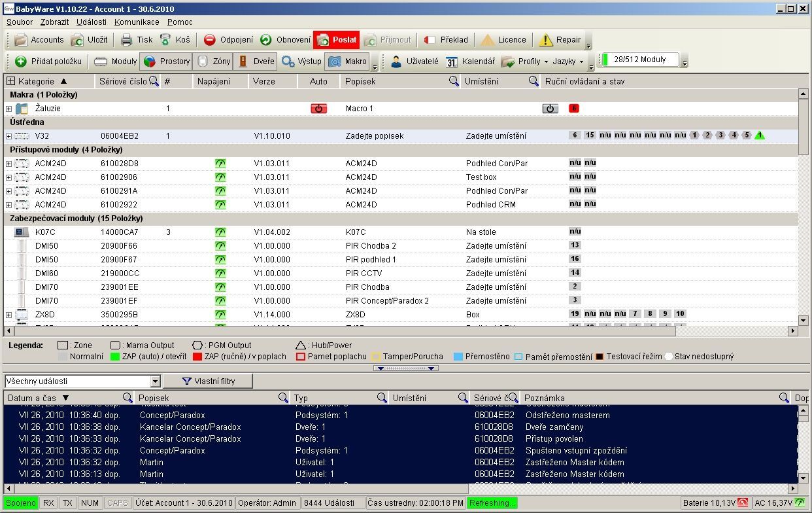Open the Uživatelé users view
The image size is (812, 513).
tap(414, 62)
